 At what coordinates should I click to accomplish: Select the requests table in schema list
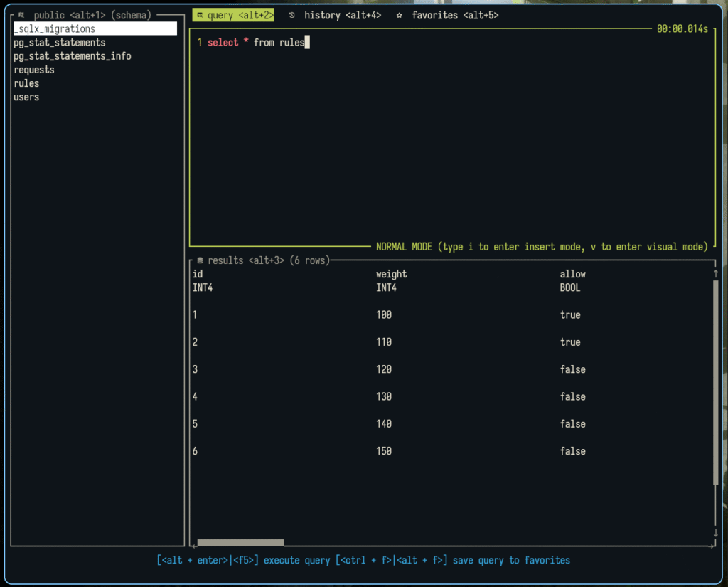[33, 70]
